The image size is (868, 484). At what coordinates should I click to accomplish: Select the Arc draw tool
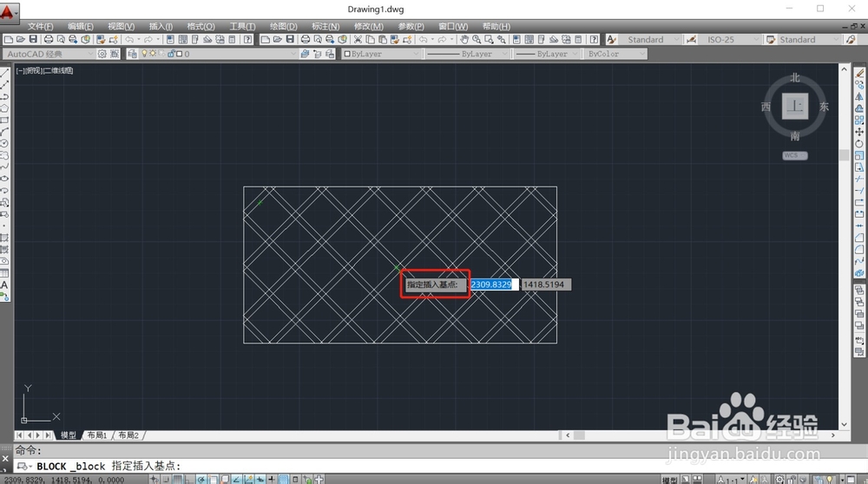4,132
